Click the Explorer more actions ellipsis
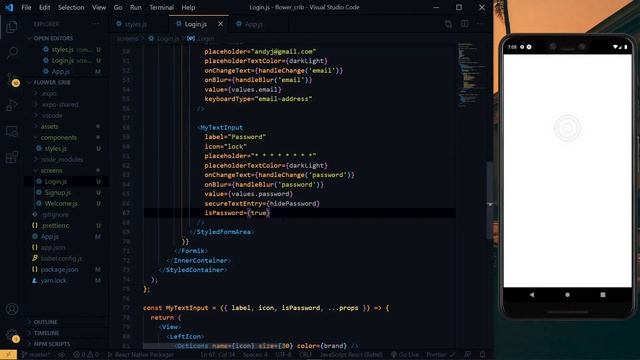This screenshot has width=640, height=360. (96, 24)
